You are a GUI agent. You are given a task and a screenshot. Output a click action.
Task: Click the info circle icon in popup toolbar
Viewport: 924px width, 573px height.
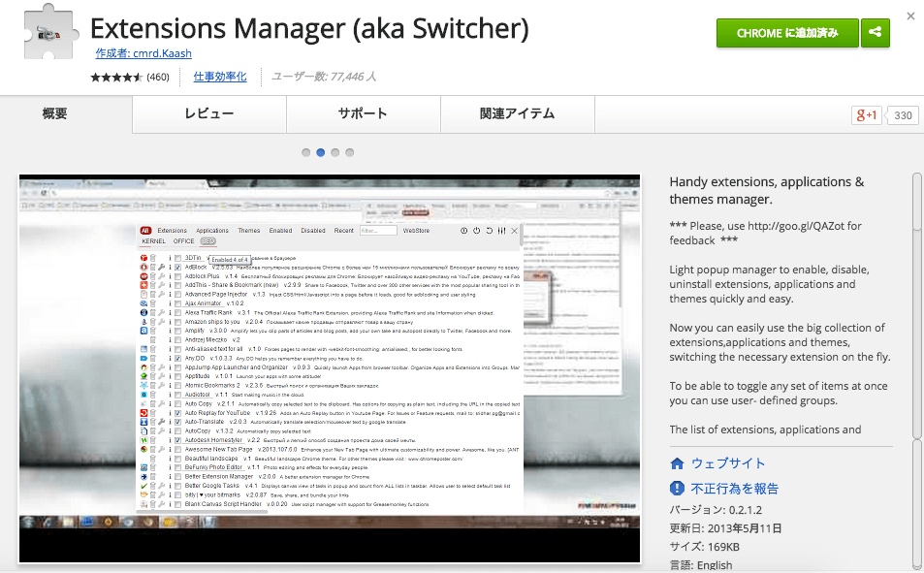[463, 231]
